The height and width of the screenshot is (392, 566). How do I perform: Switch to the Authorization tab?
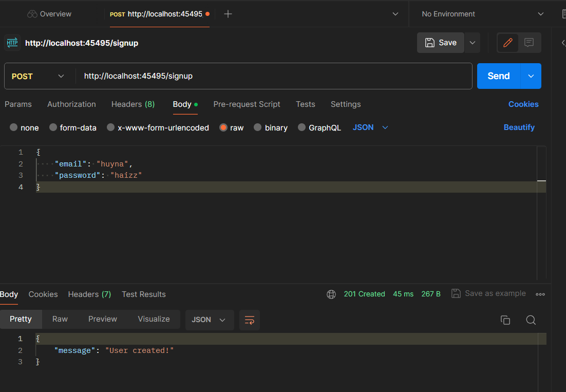(71, 104)
